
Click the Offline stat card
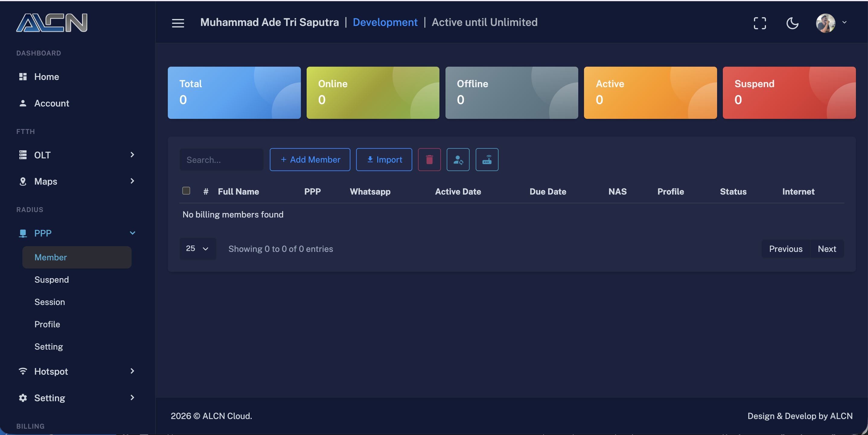(512, 93)
